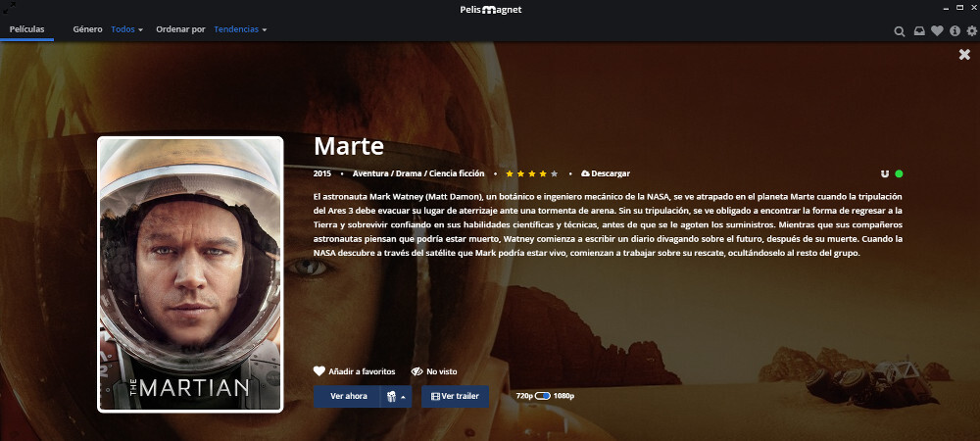Click the green health status dot
The height and width of the screenshot is (441, 980).
pyautogui.click(x=900, y=173)
